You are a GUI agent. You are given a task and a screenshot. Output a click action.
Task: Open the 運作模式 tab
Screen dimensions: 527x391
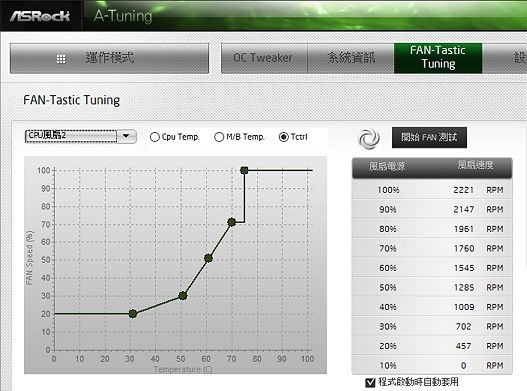(110, 58)
